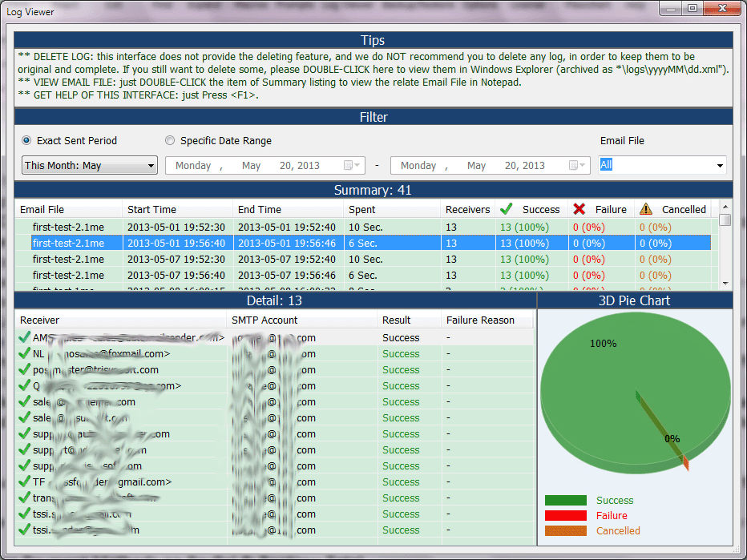This screenshot has height=560, width=747.
Task: Sort summary by Email File column header
Action: 42,210
